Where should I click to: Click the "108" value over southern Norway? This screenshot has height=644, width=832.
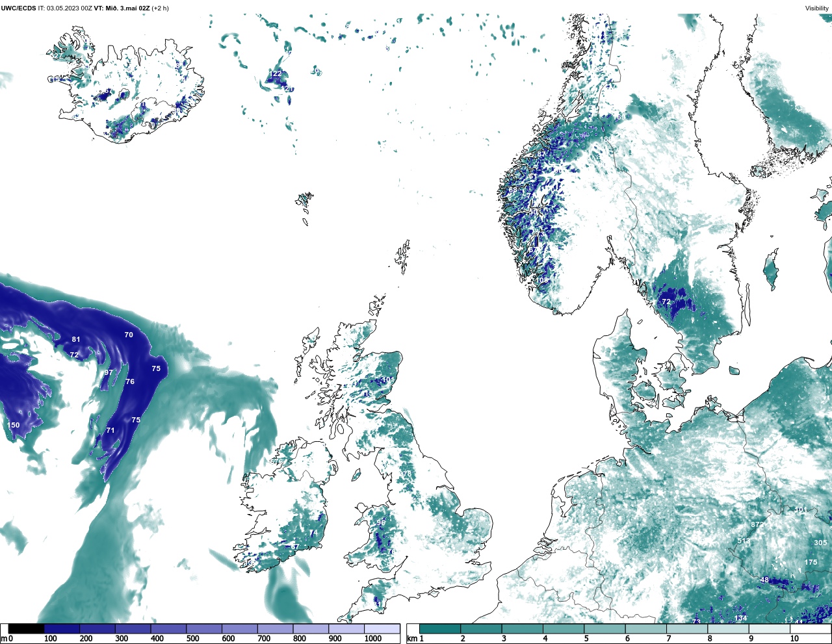(541, 280)
